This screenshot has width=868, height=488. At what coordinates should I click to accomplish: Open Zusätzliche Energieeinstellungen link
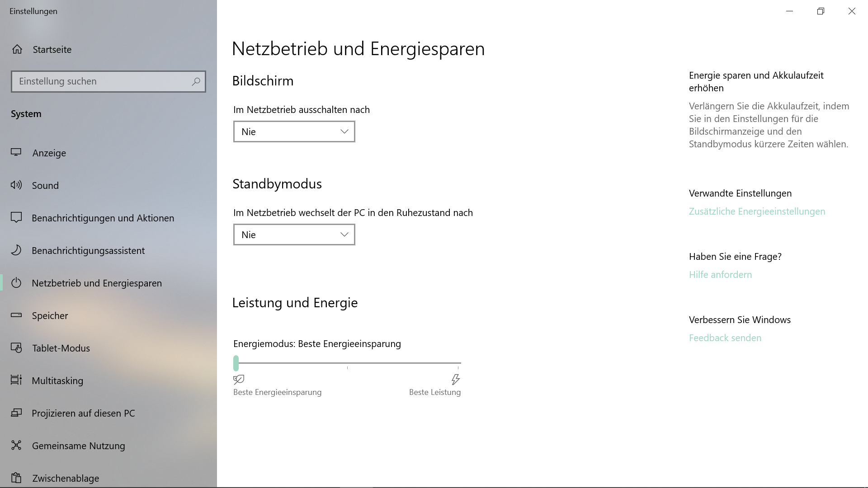pyautogui.click(x=757, y=211)
